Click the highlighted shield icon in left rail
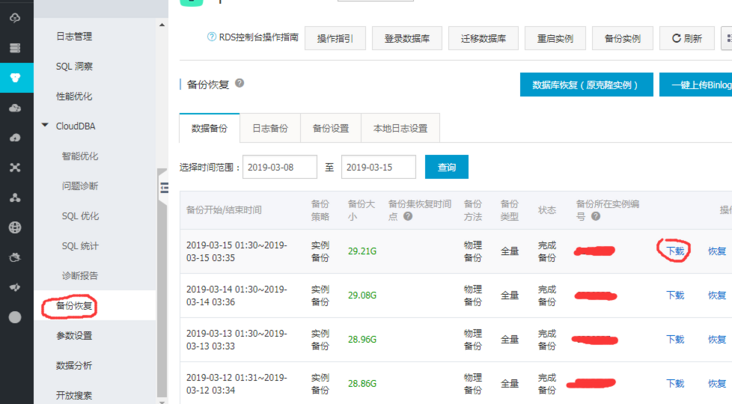 15,77
